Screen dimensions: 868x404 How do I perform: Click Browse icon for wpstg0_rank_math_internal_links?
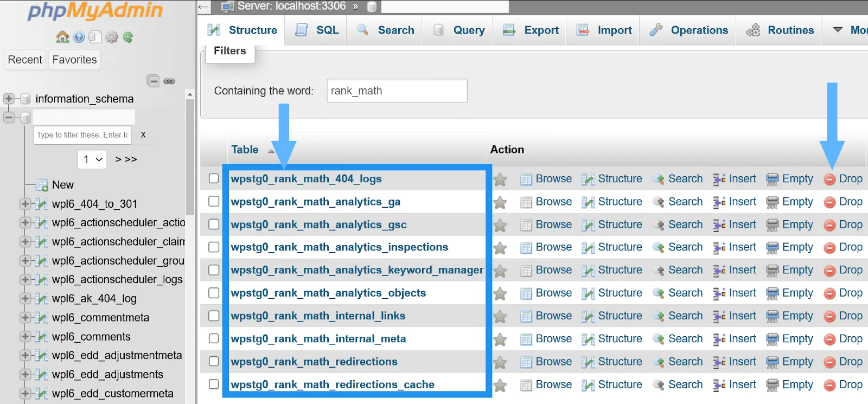click(526, 317)
